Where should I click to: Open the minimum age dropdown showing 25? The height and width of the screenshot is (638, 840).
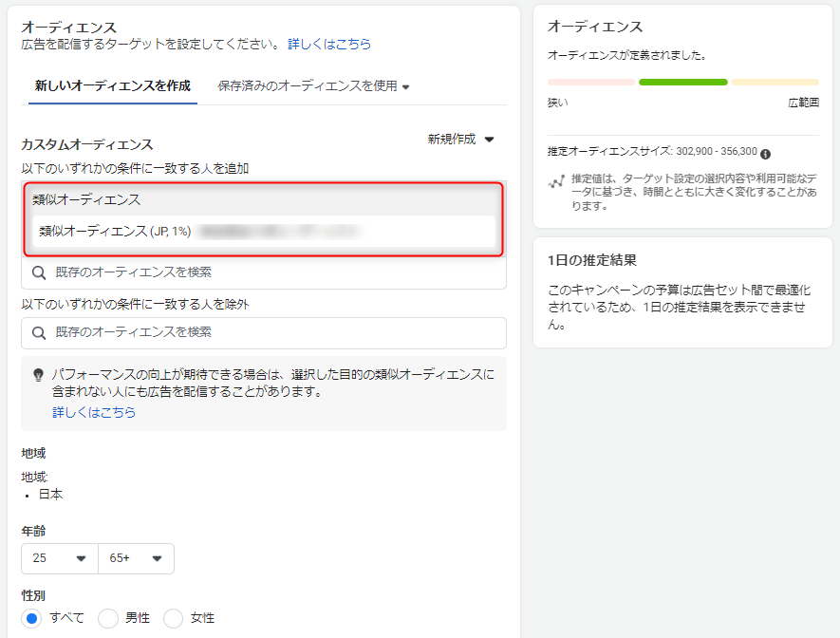click(x=59, y=558)
